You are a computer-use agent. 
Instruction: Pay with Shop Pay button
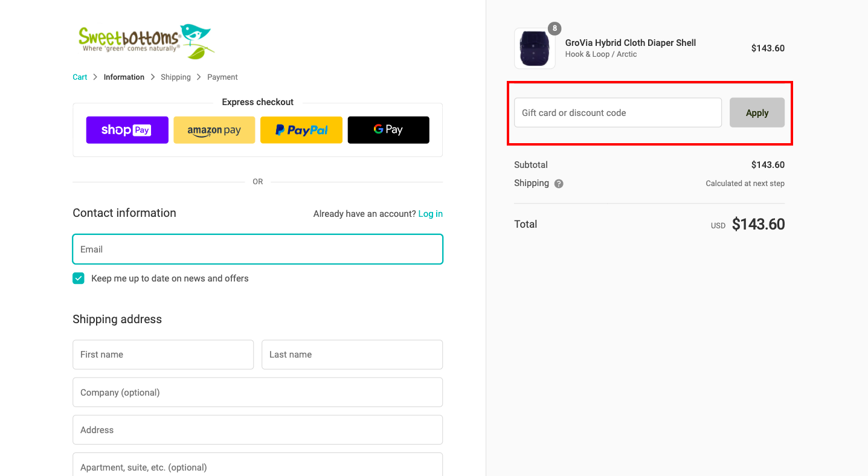pyautogui.click(x=127, y=130)
